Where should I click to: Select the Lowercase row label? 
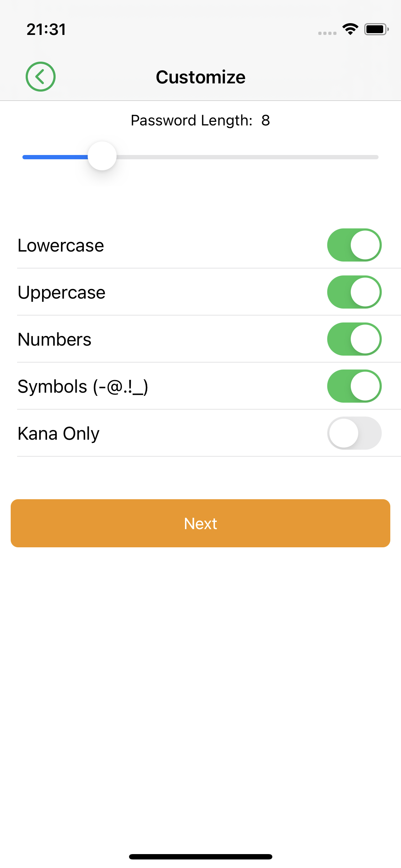(x=61, y=246)
